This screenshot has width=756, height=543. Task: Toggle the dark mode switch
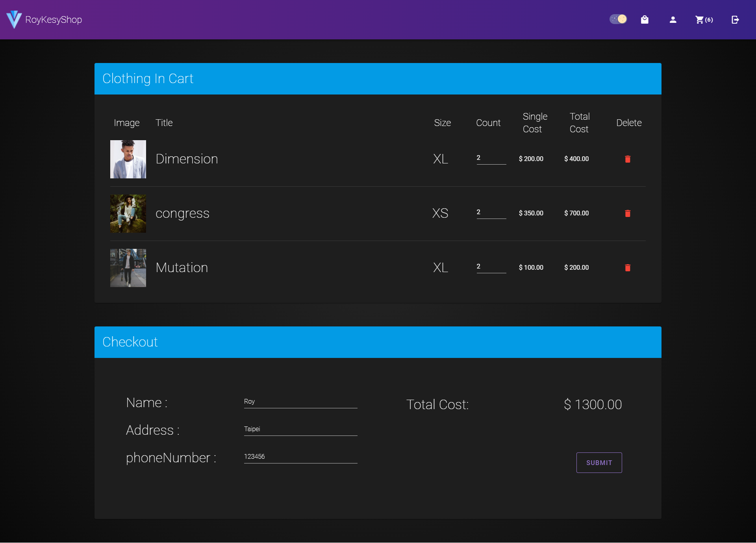click(x=618, y=19)
